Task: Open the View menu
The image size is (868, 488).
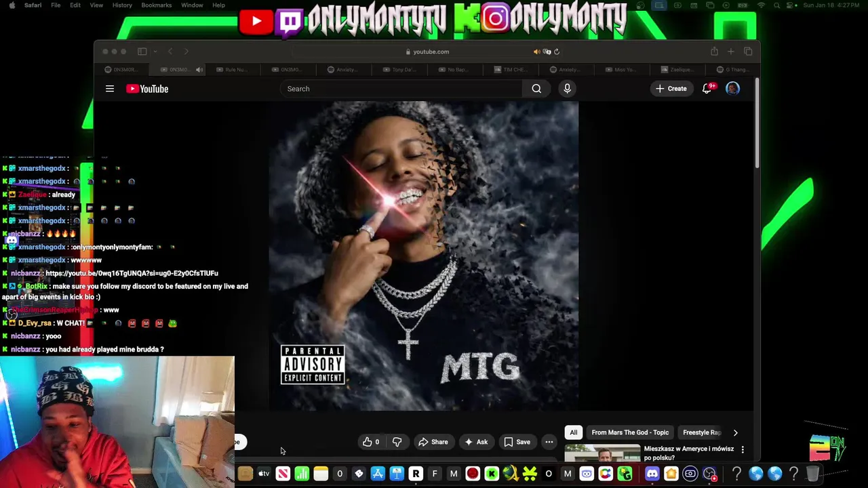Action: pos(96,5)
